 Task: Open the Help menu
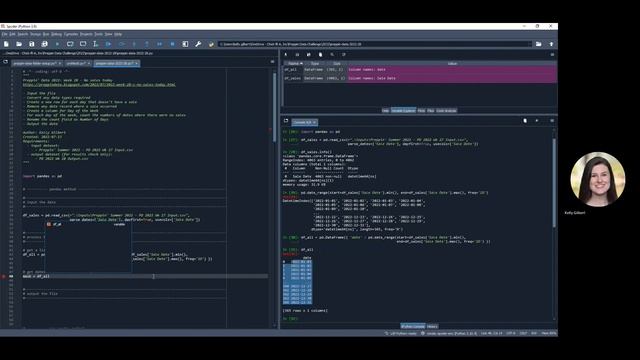[x=118, y=34]
